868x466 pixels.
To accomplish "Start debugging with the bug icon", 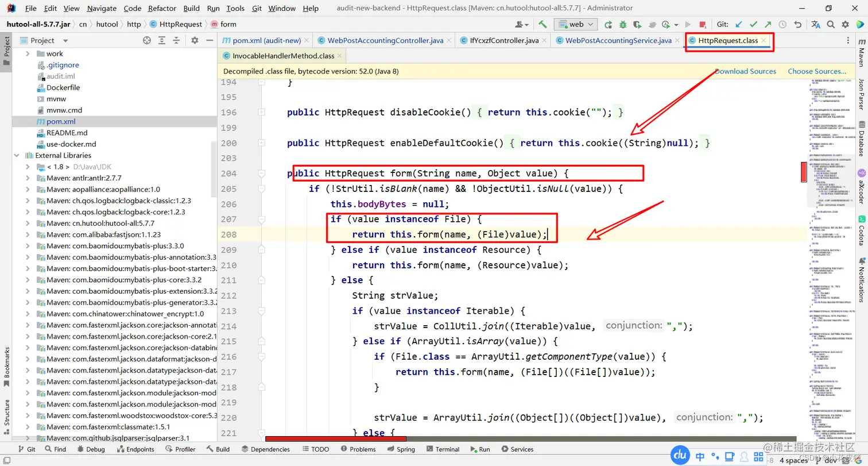I will [623, 24].
